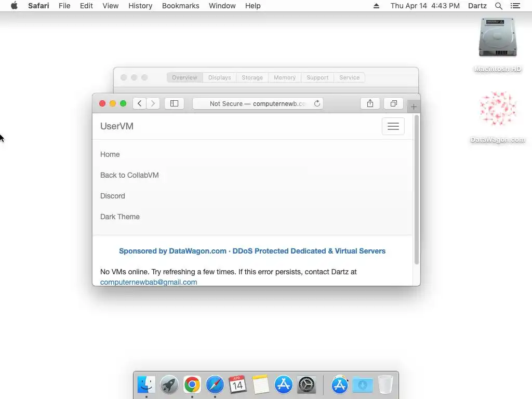Go back in Safari with back arrow
532x399 pixels.
139,103
